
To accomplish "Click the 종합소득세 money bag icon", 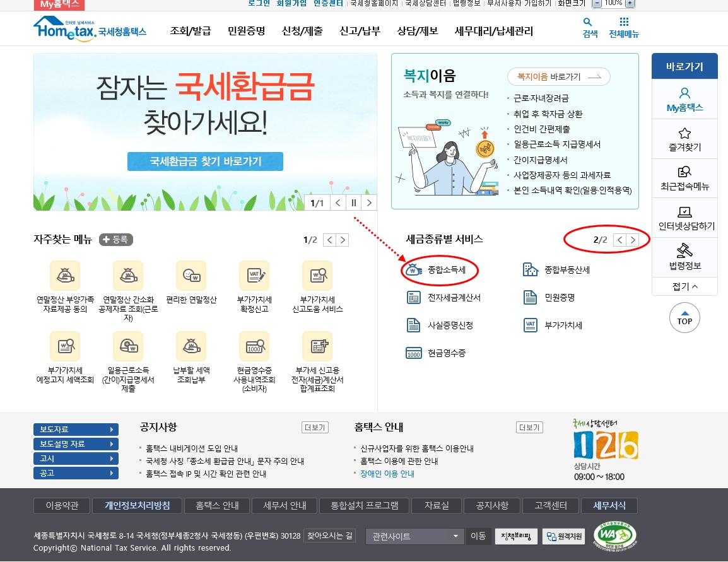I will (x=414, y=269).
